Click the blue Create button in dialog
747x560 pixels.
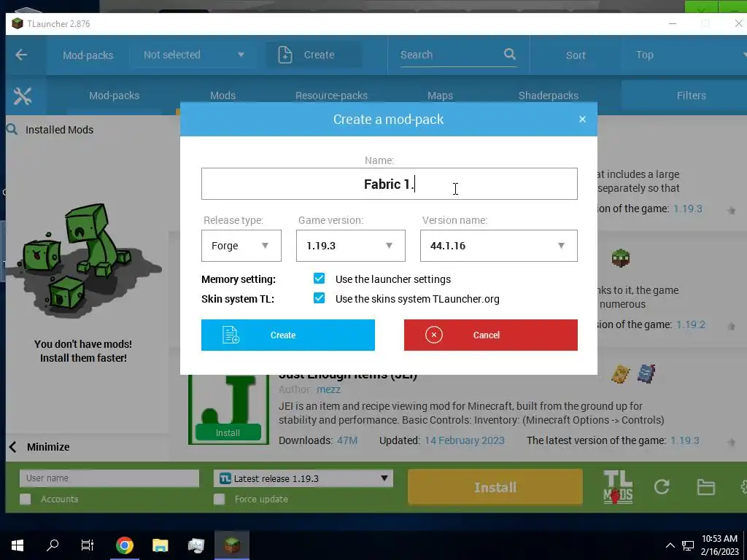click(x=287, y=335)
